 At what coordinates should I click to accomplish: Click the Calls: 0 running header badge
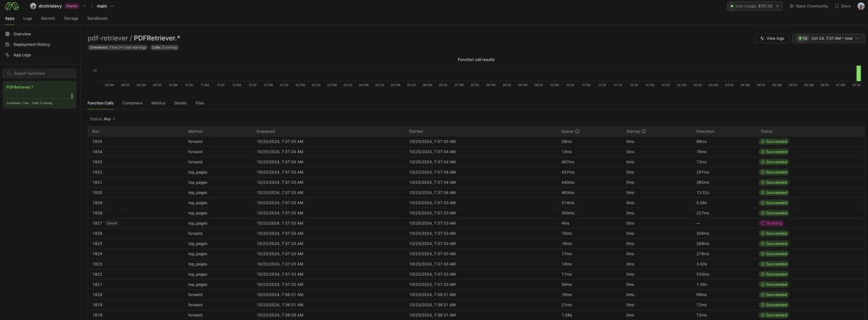pyautogui.click(x=164, y=47)
